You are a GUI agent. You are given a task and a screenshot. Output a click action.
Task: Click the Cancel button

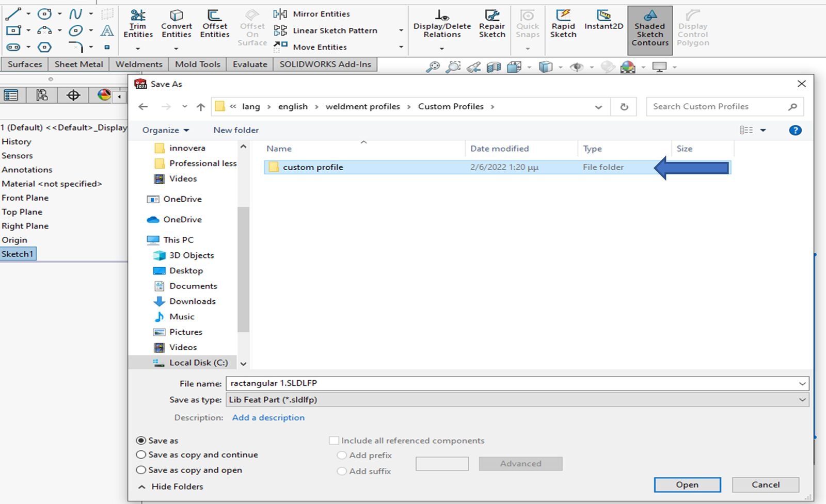pyautogui.click(x=765, y=485)
